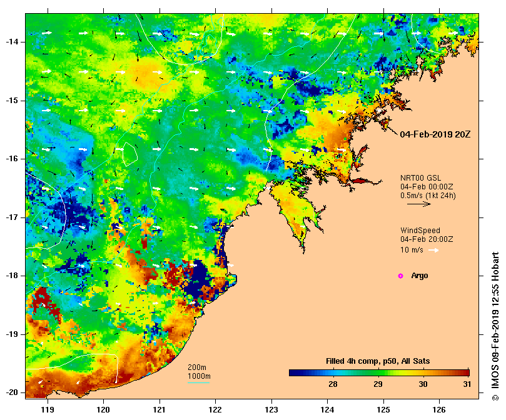The height and width of the screenshot is (420, 506).
Task: Click the 1000m depth contour label
Action: pyautogui.click(x=199, y=376)
